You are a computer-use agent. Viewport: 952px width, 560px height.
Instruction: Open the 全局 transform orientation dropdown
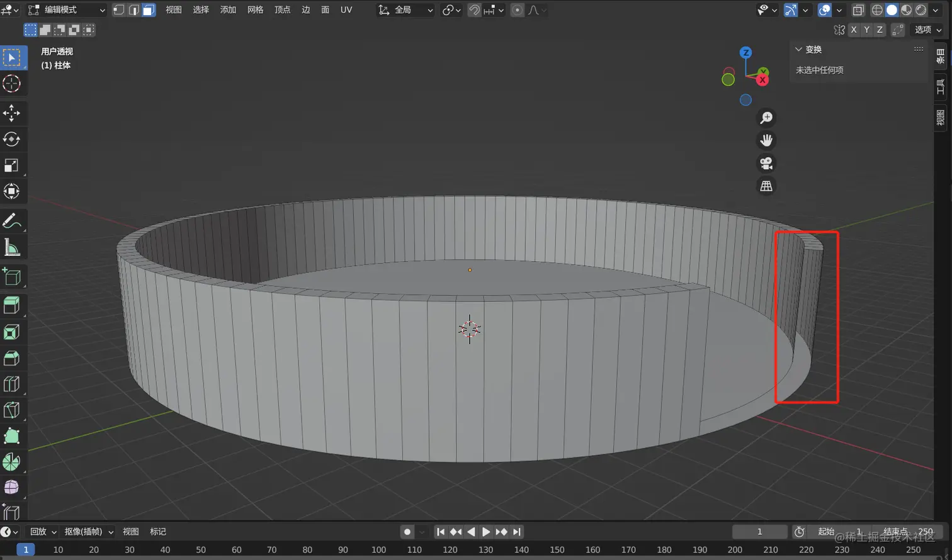coord(406,9)
